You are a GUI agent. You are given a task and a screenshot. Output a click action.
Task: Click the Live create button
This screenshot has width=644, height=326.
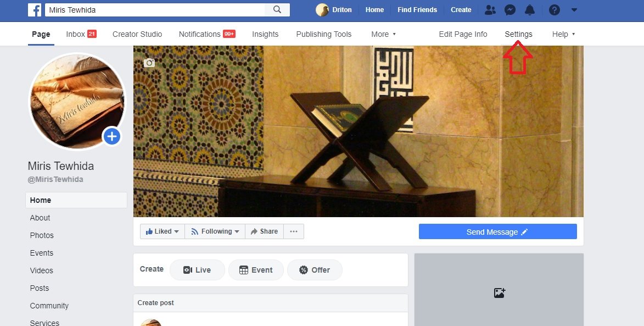[197, 270]
